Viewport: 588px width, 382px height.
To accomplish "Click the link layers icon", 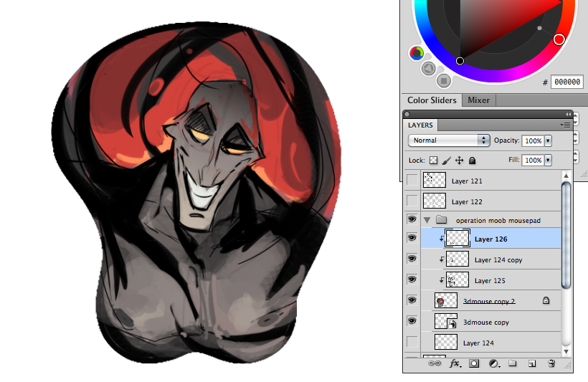I will click(435, 364).
